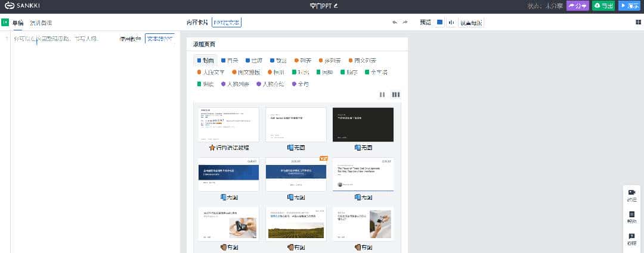Open the set master template button
Image resolution: width=644 pixels, height=253 pixels.
click(472, 23)
